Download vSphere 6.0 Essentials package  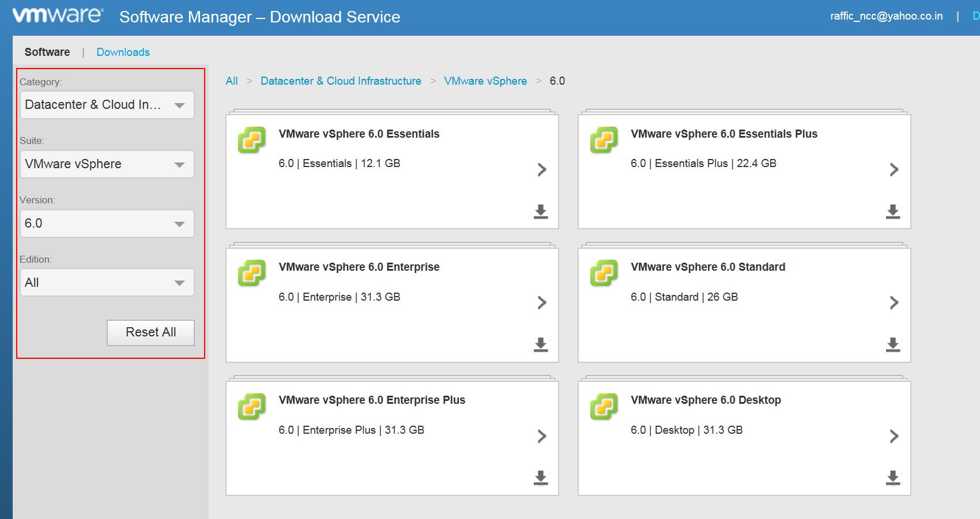(541, 211)
